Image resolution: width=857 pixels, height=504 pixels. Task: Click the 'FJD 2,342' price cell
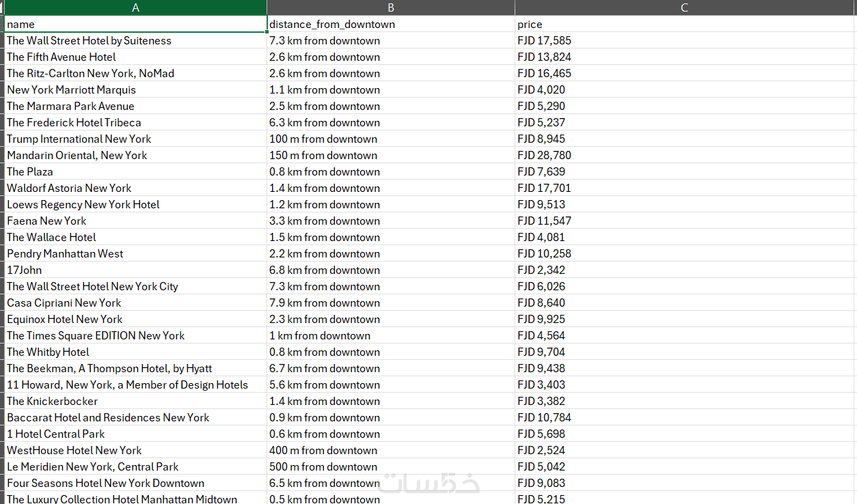click(685, 270)
